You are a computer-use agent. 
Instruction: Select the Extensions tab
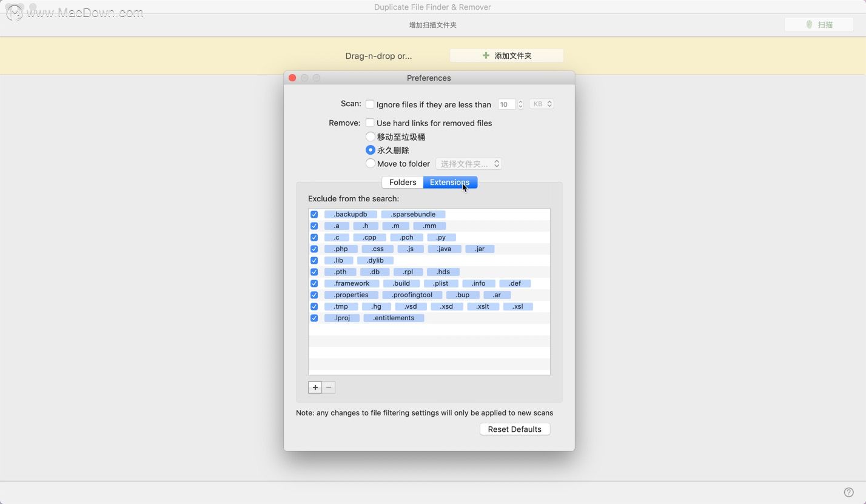[450, 182]
